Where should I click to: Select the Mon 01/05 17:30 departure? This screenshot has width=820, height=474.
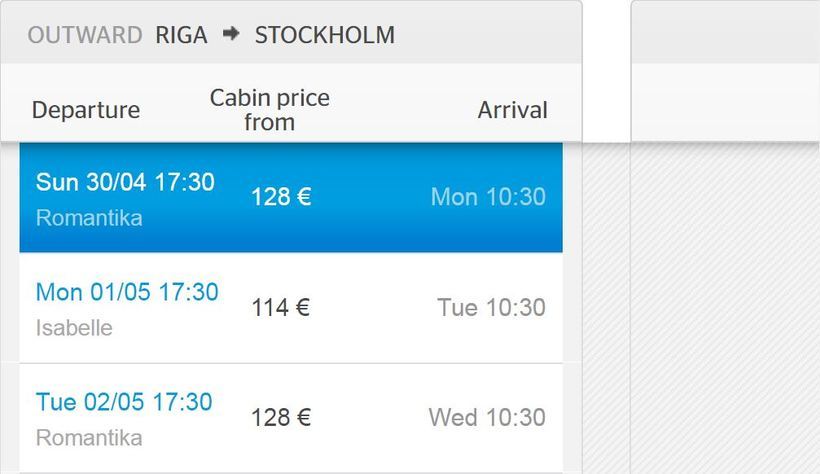click(127, 292)
